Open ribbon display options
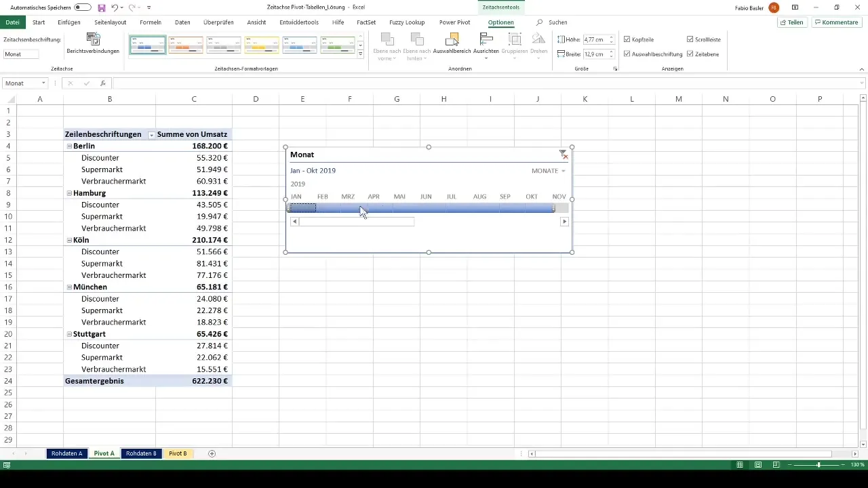 pyautogui.click(x=795, y=7)
